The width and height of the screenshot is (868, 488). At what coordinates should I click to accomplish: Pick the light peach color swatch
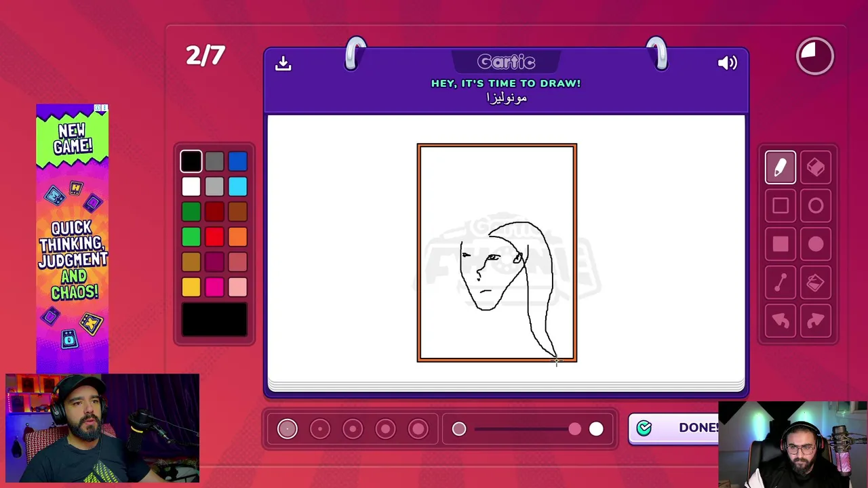pos(237,287)
